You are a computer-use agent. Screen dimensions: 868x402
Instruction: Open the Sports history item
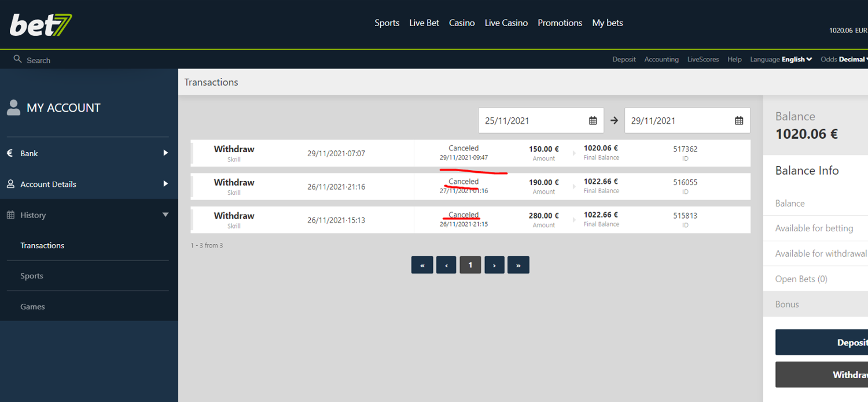click(x=32, y=276)
